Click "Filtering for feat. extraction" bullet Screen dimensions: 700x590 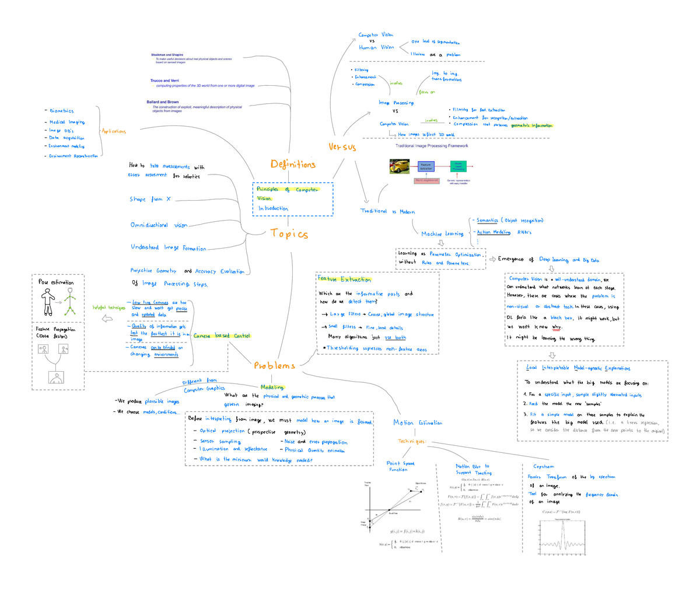478,110
